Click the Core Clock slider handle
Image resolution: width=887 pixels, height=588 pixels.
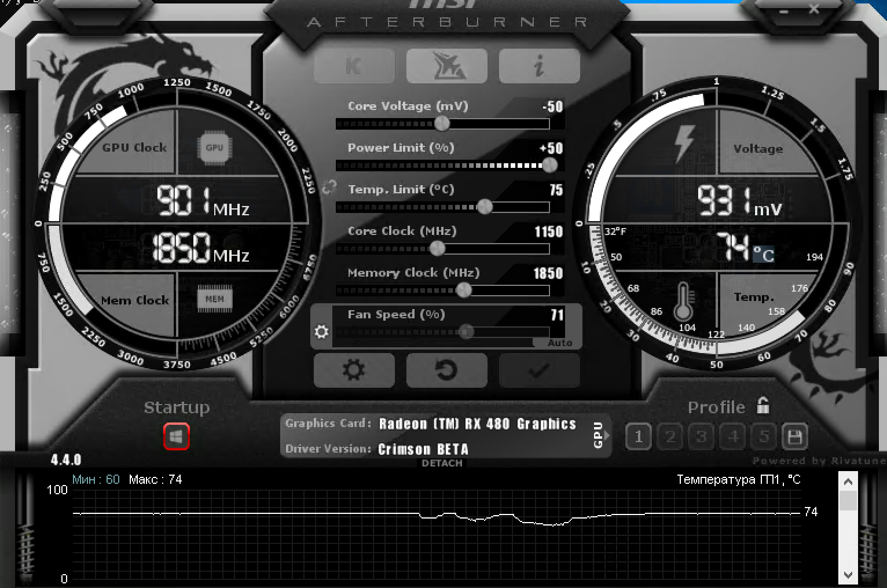tap(437, 248)
